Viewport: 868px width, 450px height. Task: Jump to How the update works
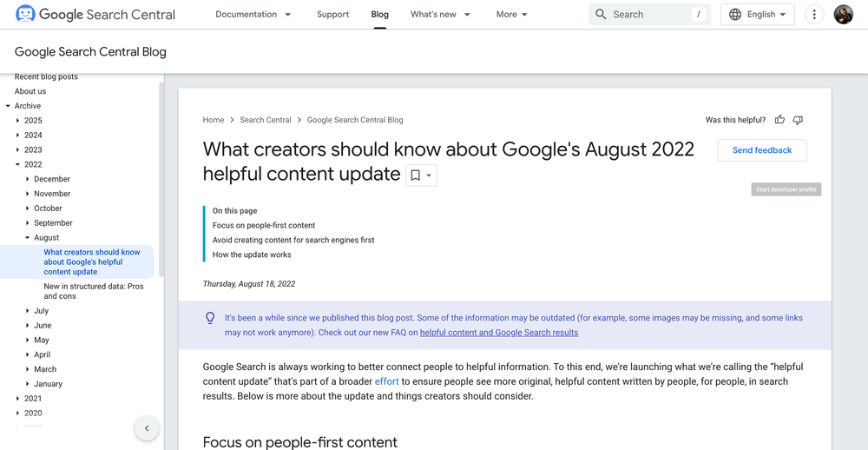click(x=252, y=255)
